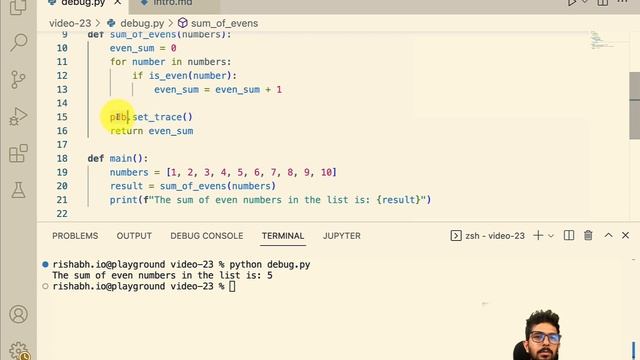Click 'result = sum_of_evens(numbers)' line
Screen dimensions: 640x360
[x=193, y=186]
